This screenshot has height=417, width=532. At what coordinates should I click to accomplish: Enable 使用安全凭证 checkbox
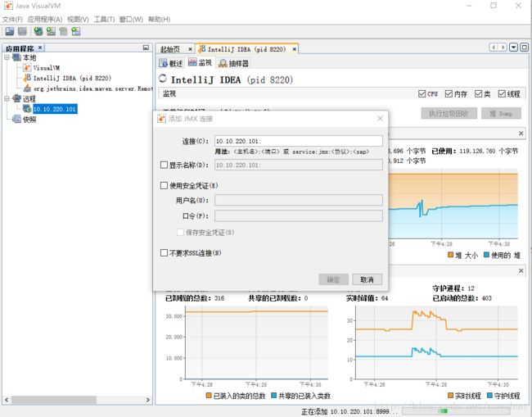[164, 185]
